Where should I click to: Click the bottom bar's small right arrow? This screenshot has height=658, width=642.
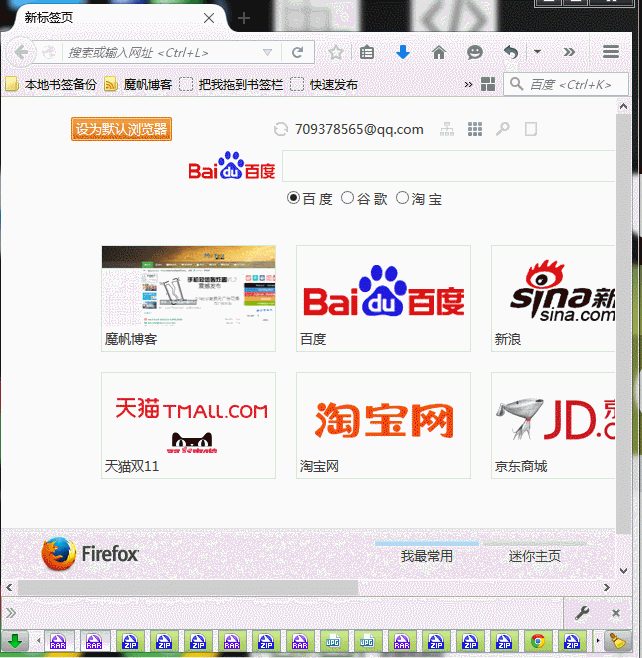[x=598, y=641]
